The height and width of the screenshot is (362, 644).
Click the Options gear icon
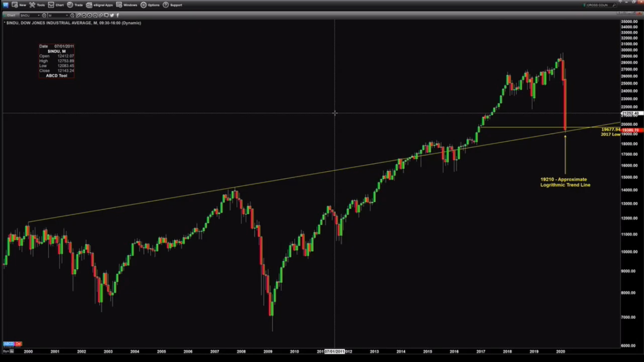[143, 5]
